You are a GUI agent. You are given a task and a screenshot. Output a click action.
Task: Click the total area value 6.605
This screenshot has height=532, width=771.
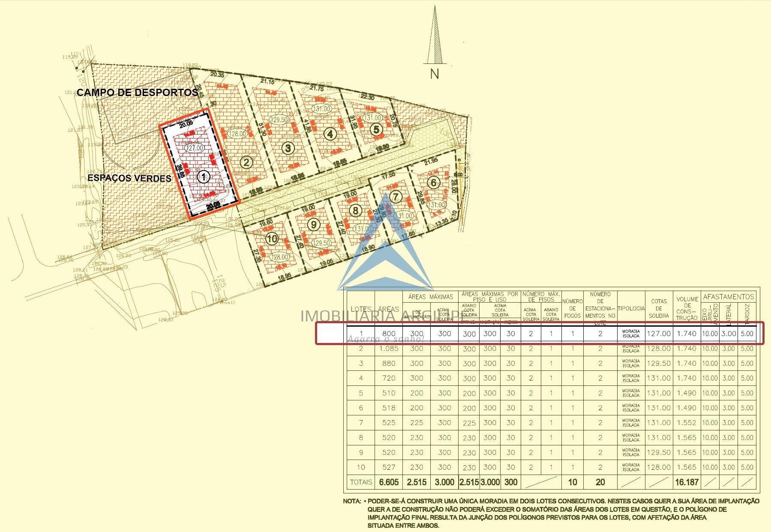point(389,482)
